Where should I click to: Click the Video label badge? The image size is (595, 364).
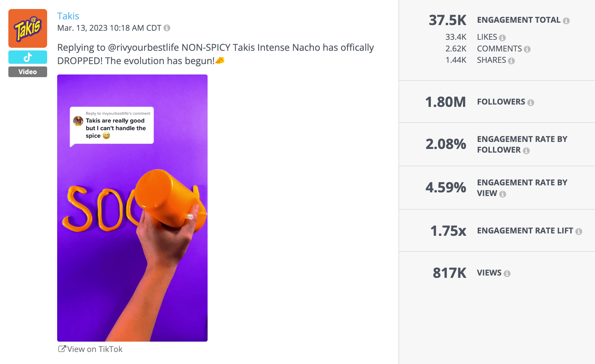click(x=27, y=71)
